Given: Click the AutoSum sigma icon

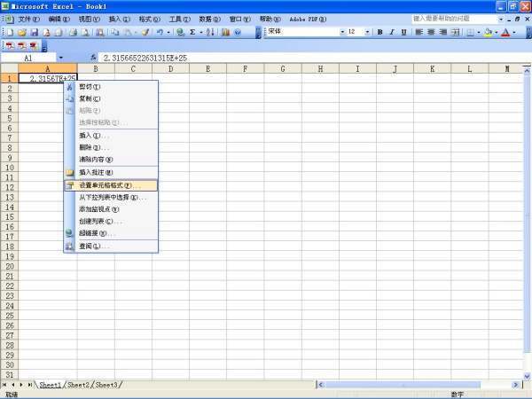Looking at the screenshot, I should click(x=201, y=32).
